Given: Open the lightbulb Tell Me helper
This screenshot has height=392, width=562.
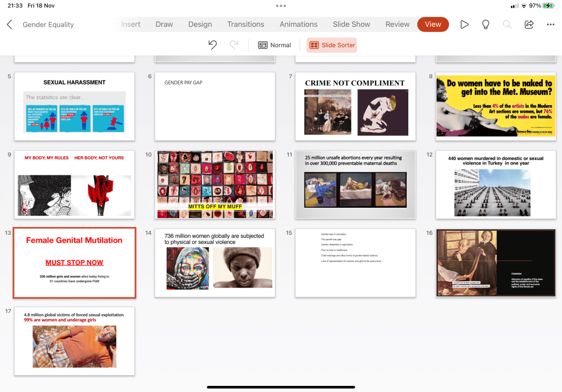Looking at the screenshot, I should [486, 25].
